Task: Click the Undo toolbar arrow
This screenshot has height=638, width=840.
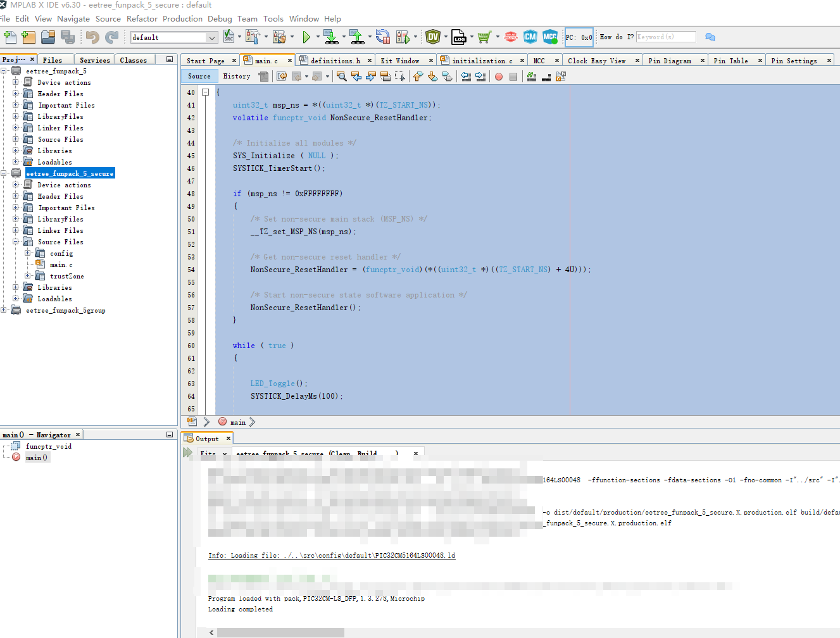Action: coord(92,37)
